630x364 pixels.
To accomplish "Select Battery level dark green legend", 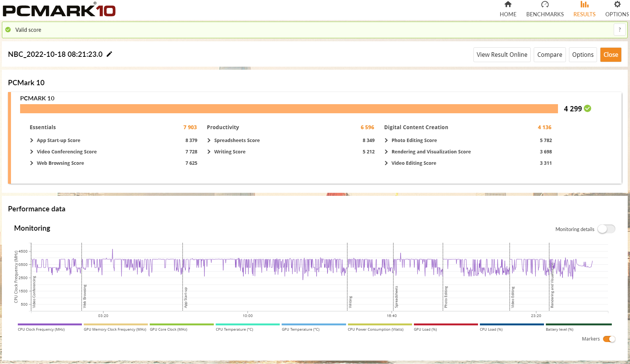I will (x=579, y=327).
